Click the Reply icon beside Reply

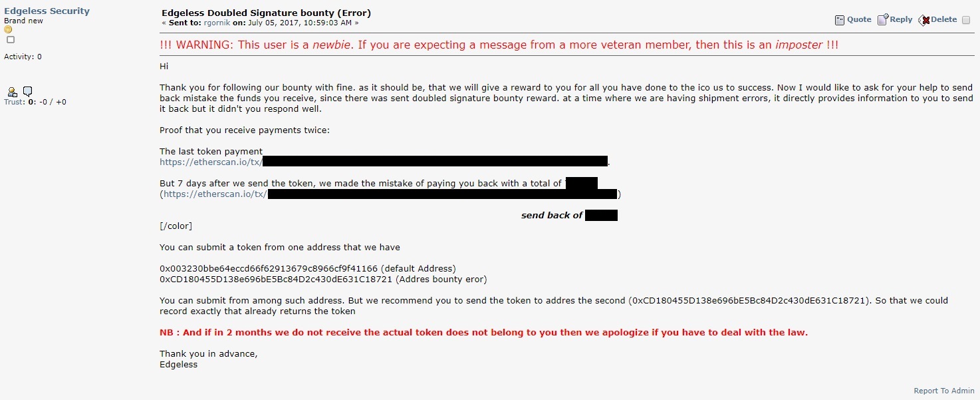click(x=882, y=19)
